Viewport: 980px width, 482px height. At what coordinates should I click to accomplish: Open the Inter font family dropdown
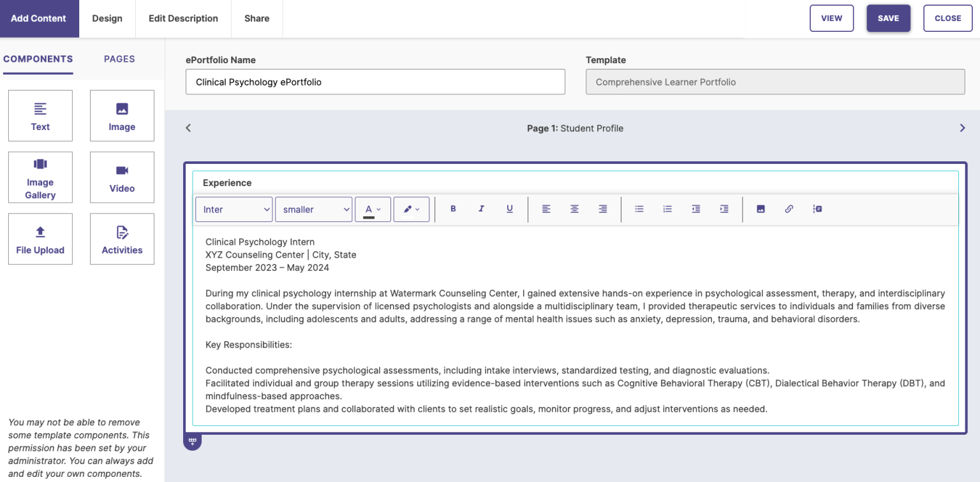pyautogui.click(x=234, y=208)
